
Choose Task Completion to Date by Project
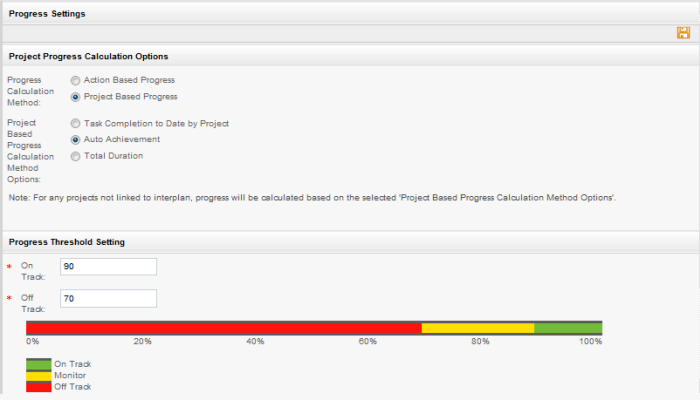tap(75, 123)
